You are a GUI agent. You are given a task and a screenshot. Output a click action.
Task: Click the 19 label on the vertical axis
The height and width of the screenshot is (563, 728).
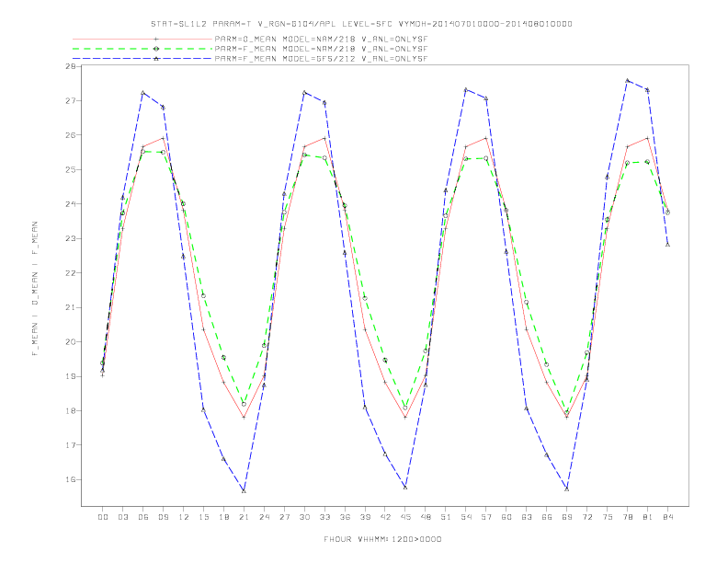pos(71,376)
